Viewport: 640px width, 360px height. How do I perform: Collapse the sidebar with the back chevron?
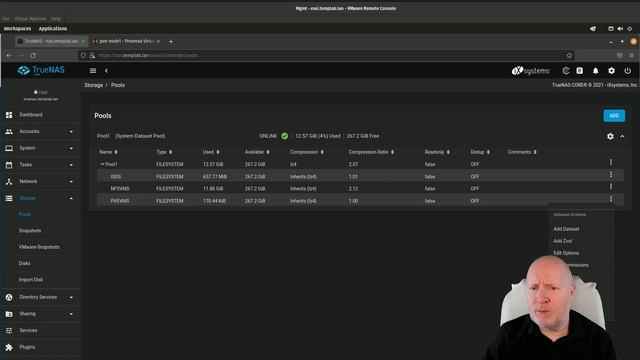(106, 71)
